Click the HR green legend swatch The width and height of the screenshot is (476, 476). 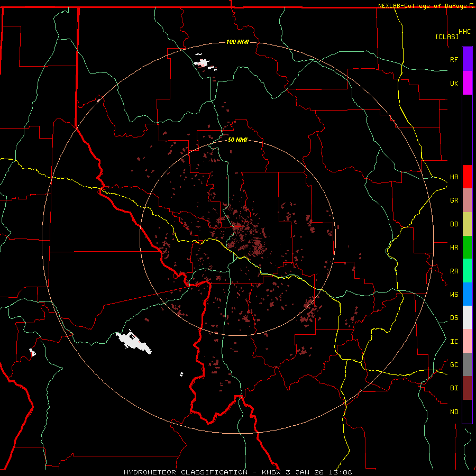(467, 248)
